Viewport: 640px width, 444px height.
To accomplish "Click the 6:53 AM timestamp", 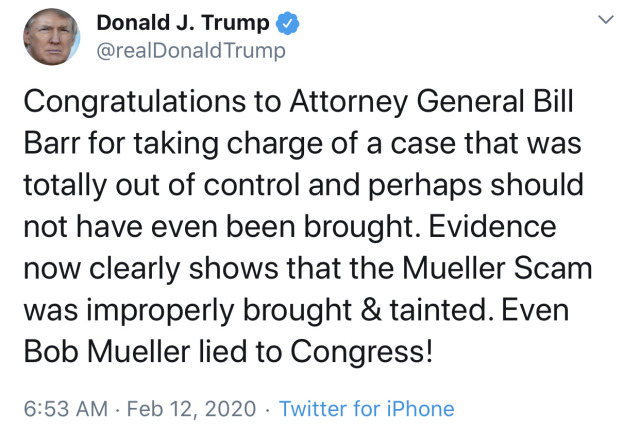I will pos(66,408).
